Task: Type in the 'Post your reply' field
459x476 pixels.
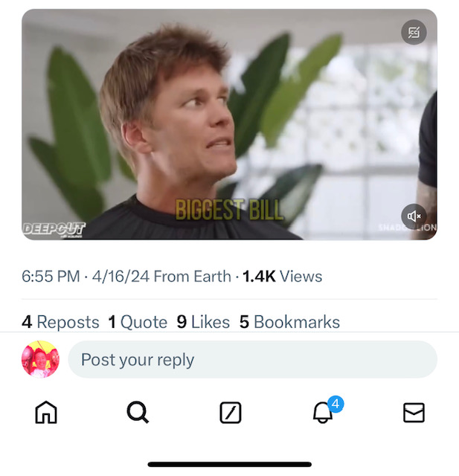Action: click(x=252, y=360)
